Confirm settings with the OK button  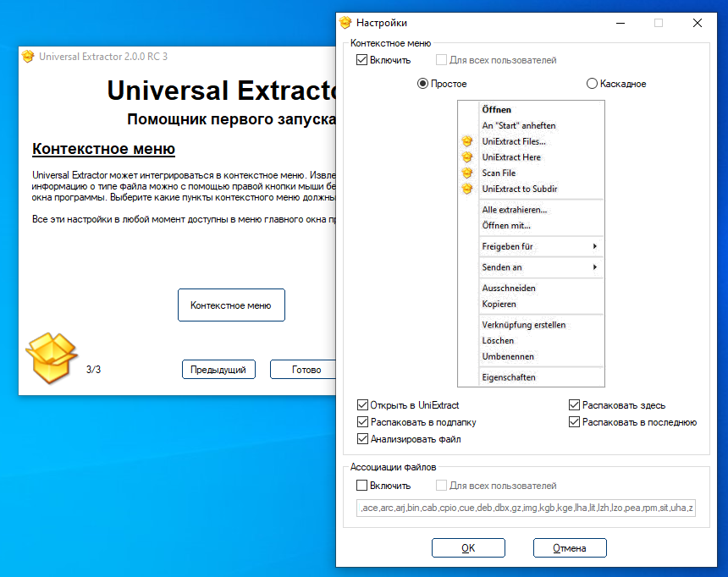tap(468, 547)
